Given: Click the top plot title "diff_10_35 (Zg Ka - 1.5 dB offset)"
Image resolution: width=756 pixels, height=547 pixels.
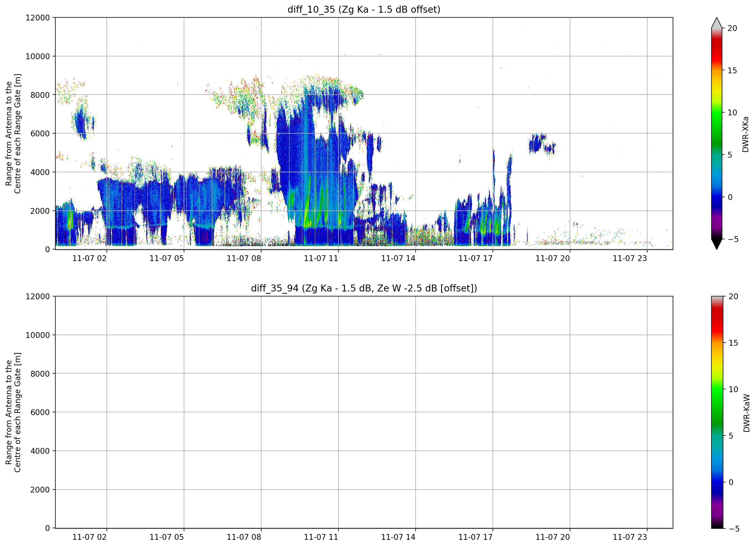Looking at the screenshot, I should coord(364,9).
